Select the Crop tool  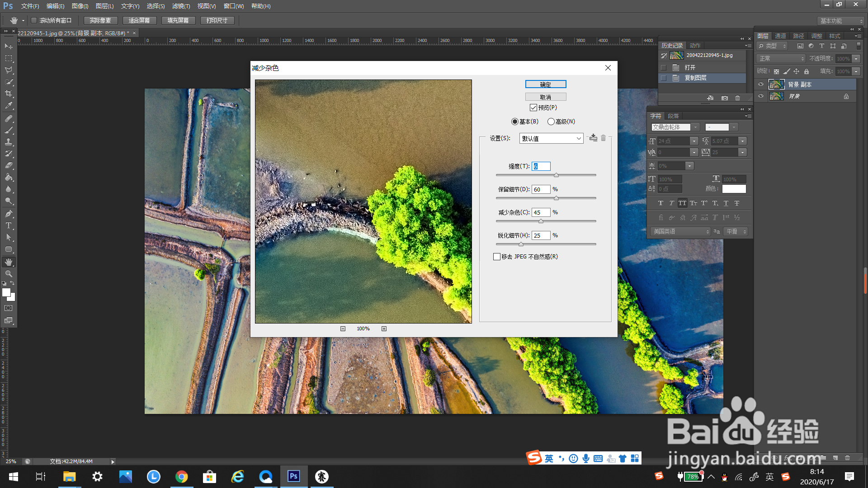[x=9, y=94]
